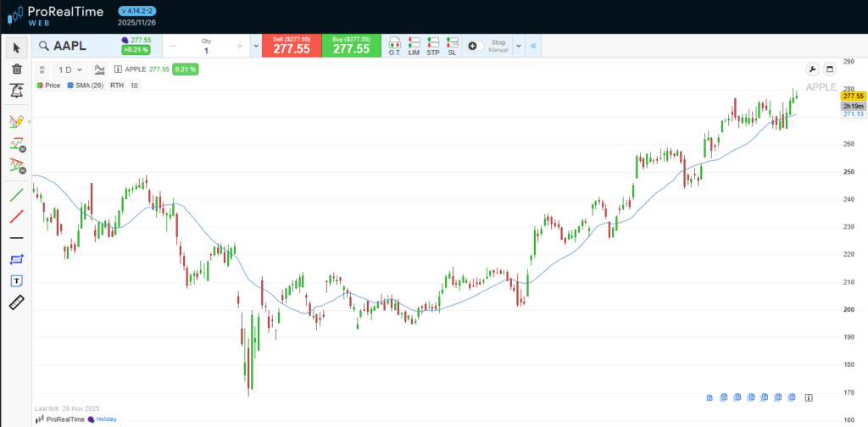Select the red descending trendline tool
Viewport: 868px width, 427px height.
[x=17, y=216]
